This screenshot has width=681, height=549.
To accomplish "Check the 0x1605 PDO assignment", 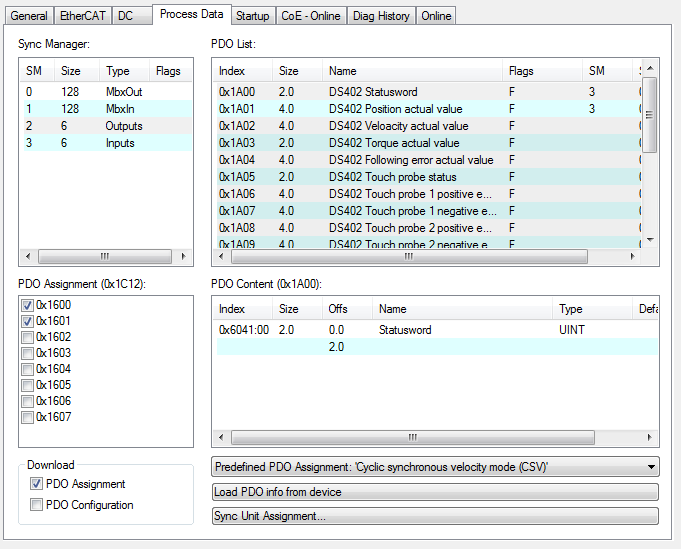I will pyautogui.click(x=27, y=385).
